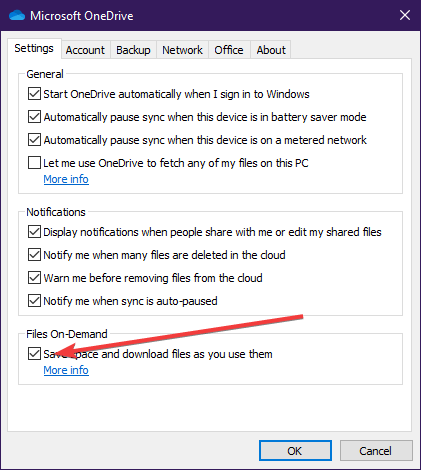The image size is (421, 470).
Task: Open the About tab
Action: click(x=271, y=50)
